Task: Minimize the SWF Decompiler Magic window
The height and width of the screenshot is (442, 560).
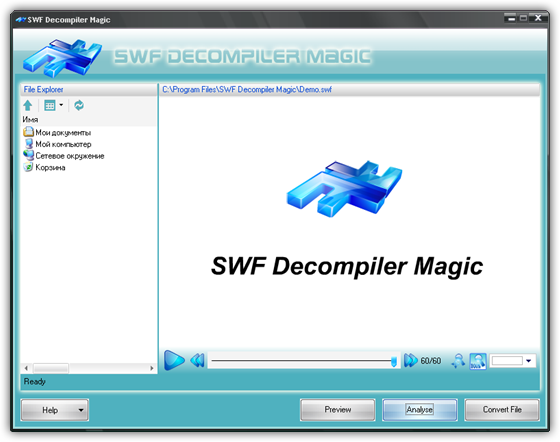Action: tap(511, 18)
